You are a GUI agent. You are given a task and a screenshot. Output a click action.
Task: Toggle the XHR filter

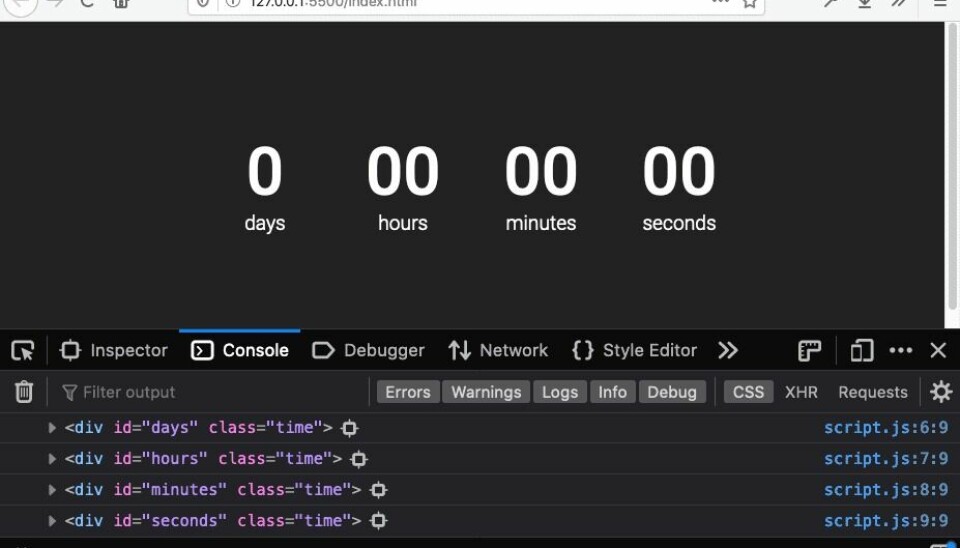(801, 392)
